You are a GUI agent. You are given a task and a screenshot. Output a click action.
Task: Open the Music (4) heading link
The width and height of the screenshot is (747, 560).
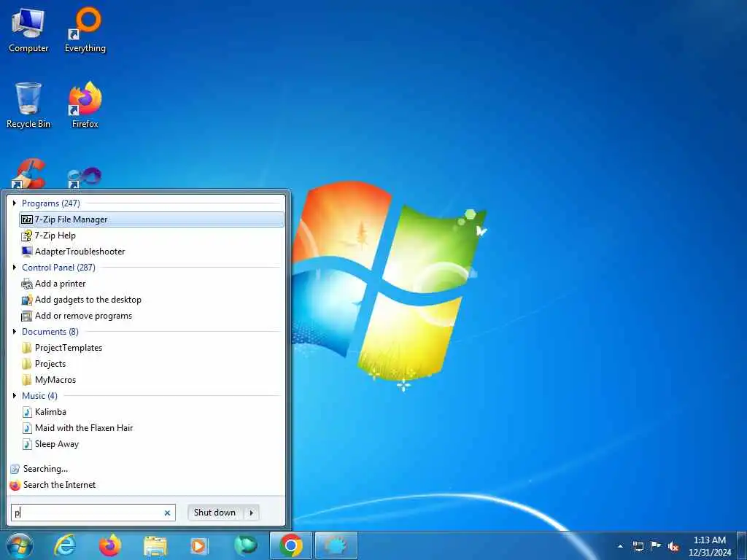39,396
